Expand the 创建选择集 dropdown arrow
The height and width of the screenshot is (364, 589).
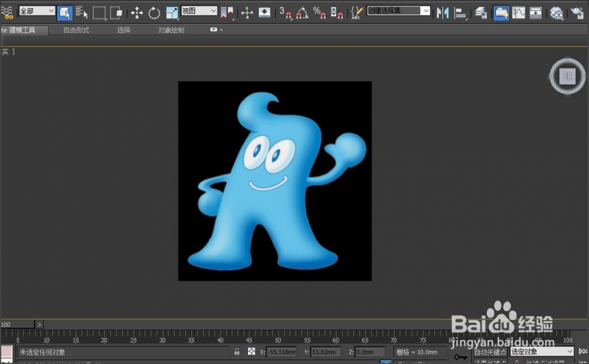[425, 11]
